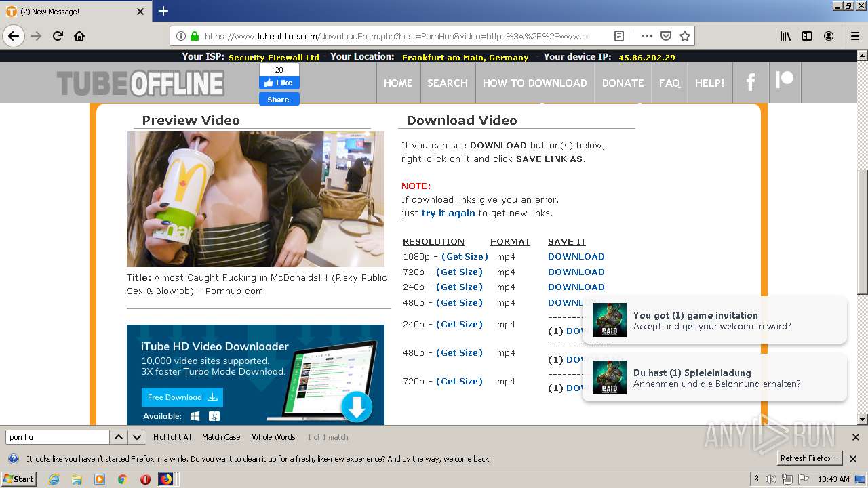
Task: Find next match arrow in find bar
Action: (x=137, y=437)
